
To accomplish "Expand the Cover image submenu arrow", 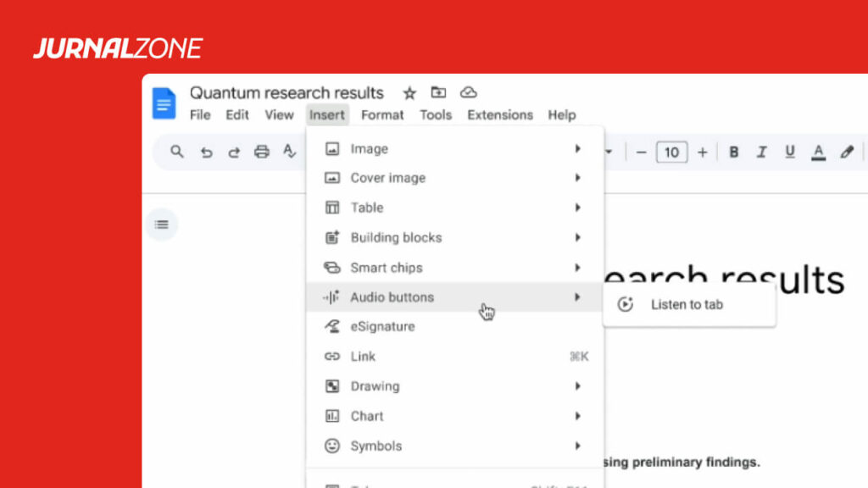I will click(577, 178).
